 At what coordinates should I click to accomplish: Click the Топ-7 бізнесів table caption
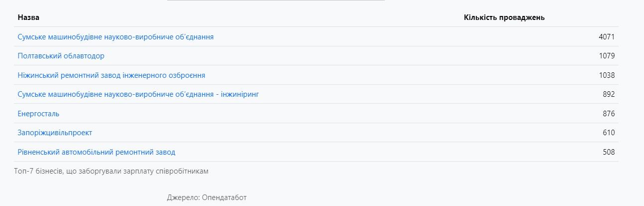point(111,172)
